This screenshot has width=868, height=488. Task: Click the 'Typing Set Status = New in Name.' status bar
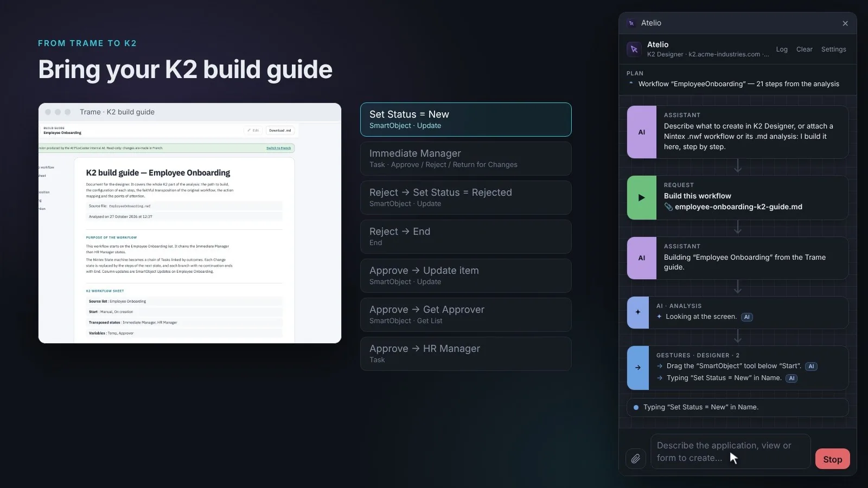738,407
